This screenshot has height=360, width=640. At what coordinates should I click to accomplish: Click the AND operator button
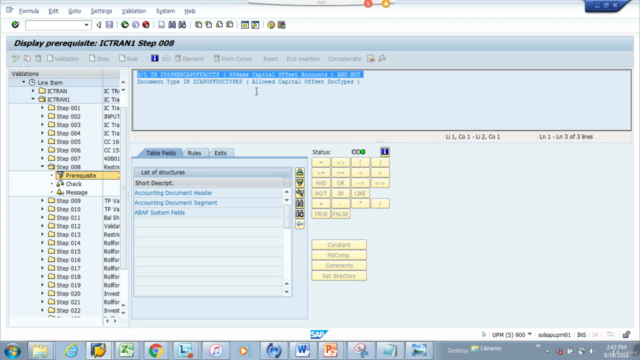click(x=321, y=183)
